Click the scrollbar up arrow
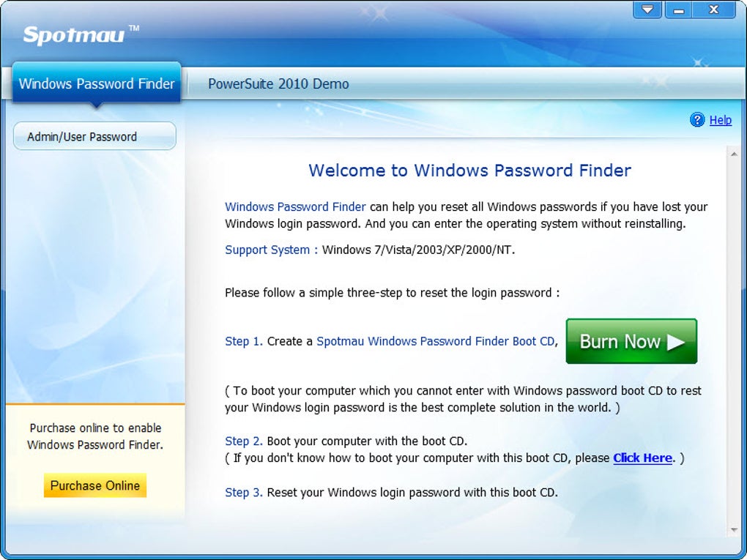 734,154
